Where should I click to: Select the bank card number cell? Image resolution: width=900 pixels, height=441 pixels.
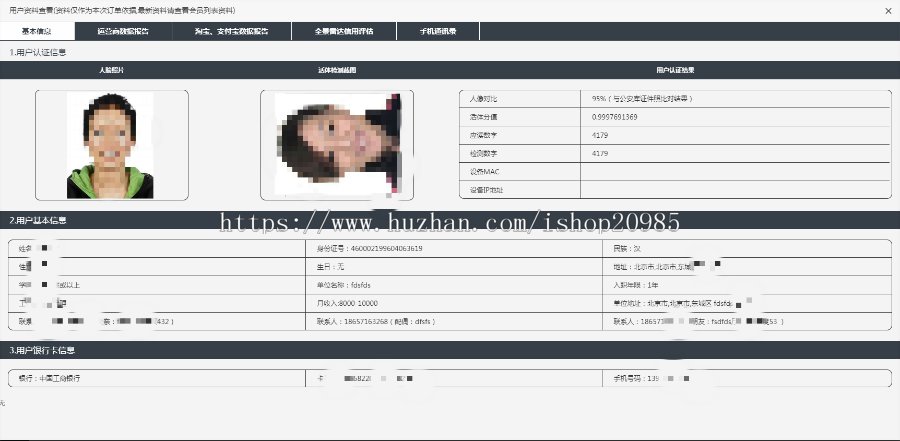click(454, 378)
